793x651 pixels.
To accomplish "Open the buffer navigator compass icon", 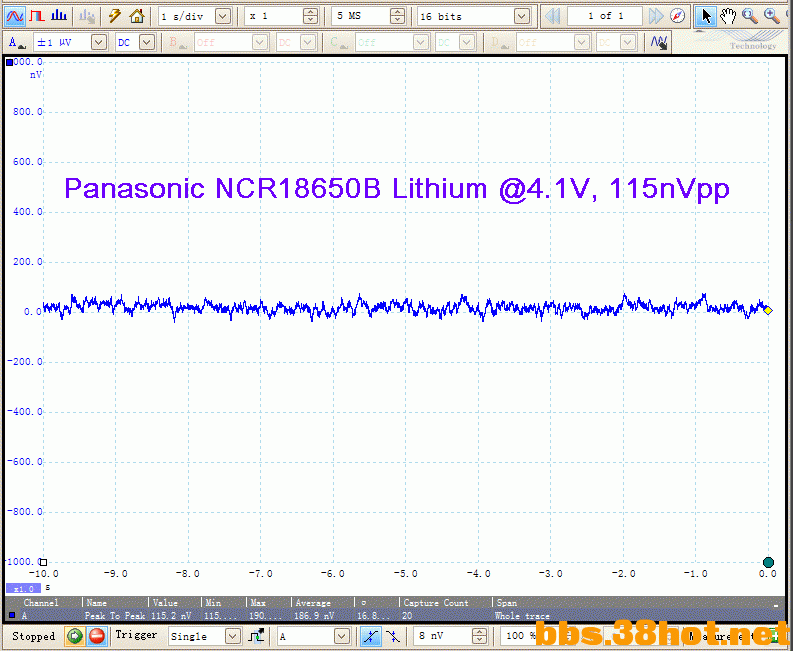I will (x=677, y=16).
